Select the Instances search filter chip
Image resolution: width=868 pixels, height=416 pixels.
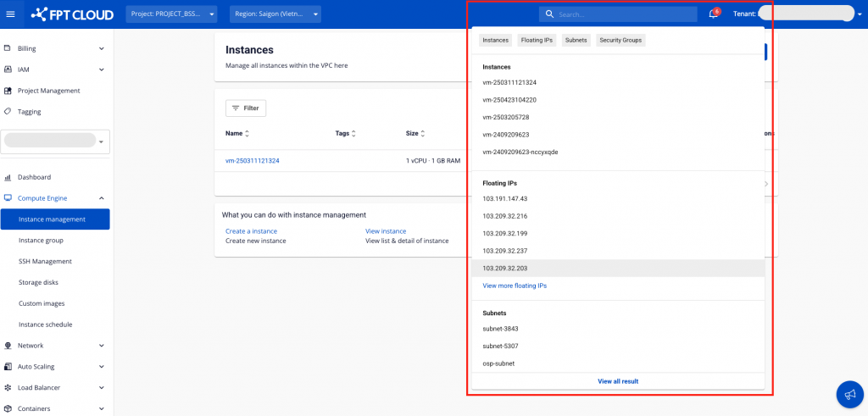[x=495, y=41]
